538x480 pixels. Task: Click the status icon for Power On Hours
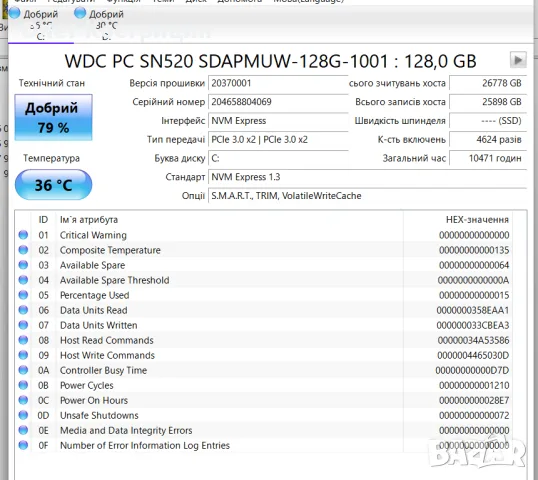click(23, 400)
